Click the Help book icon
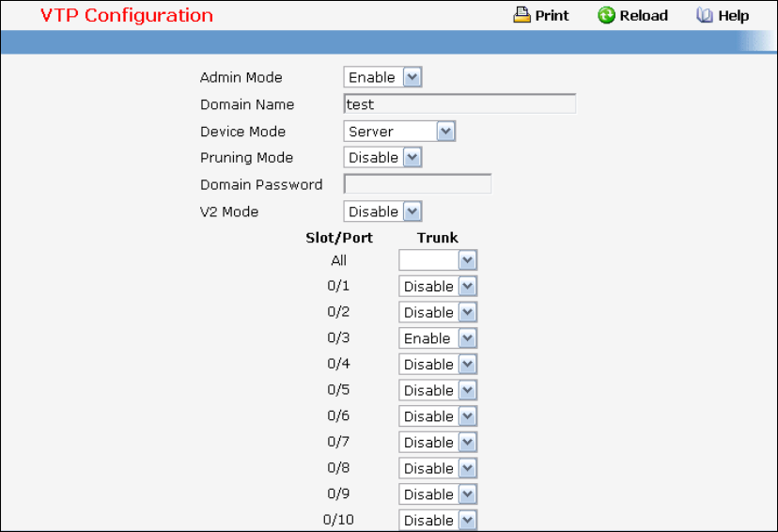778x532 pixels. [704, 15]
